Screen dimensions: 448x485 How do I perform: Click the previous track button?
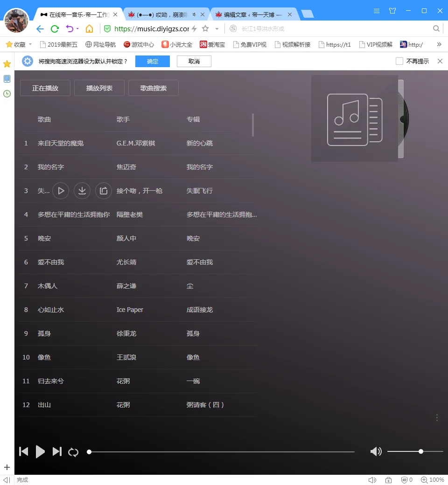click(23, 451)
